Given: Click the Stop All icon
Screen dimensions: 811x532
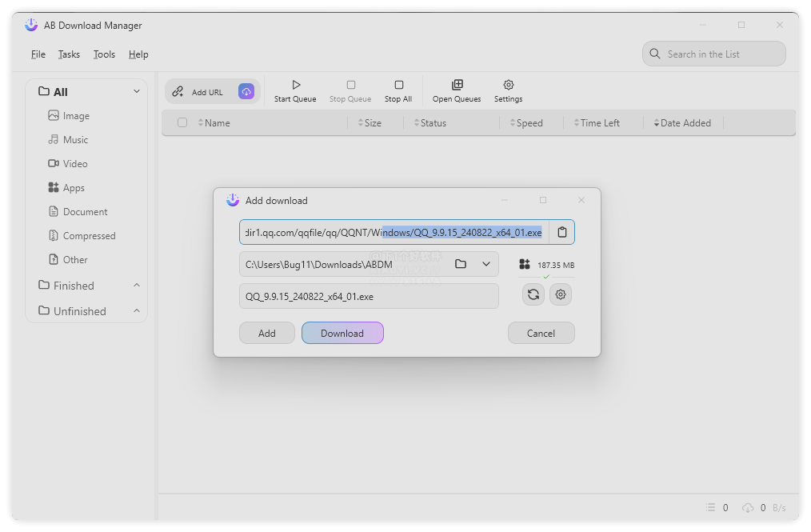Looking at the screenshot, I should (x=398, y=84).
